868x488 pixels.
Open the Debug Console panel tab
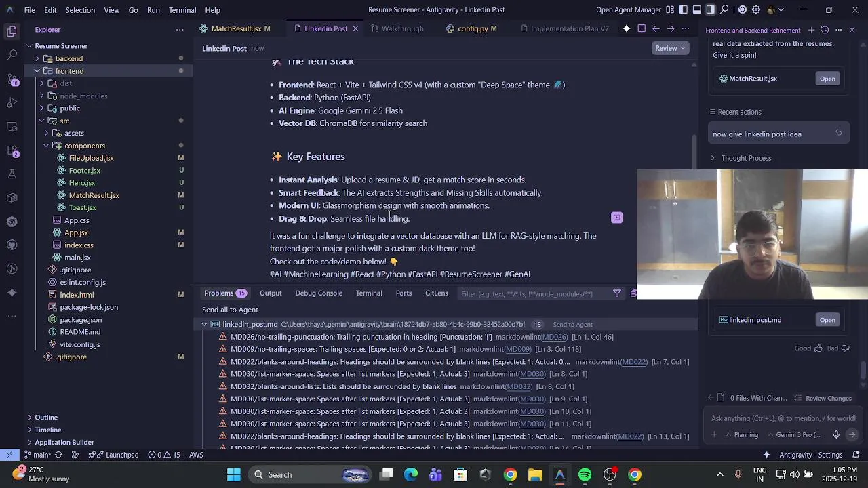point(319,293)
